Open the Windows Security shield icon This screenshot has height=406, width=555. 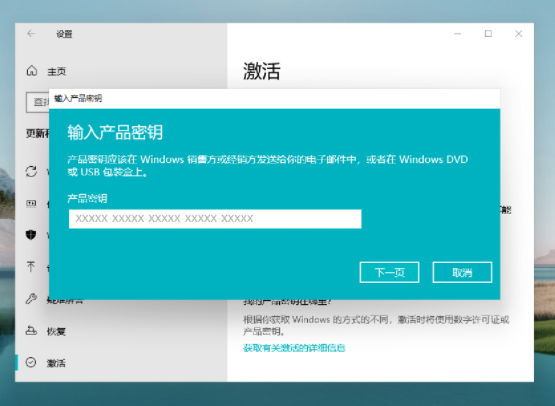tap(31, 234)
